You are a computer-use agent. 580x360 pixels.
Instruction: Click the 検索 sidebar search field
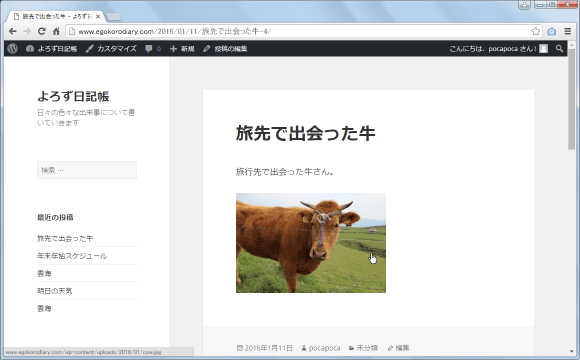click(x=87, y=170)
